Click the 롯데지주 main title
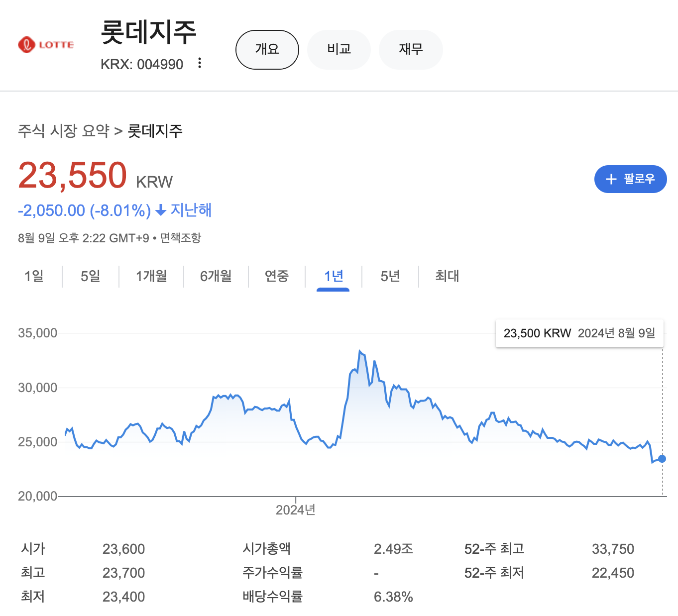This screenshot has width=678, height=616. tap(148, 32)
